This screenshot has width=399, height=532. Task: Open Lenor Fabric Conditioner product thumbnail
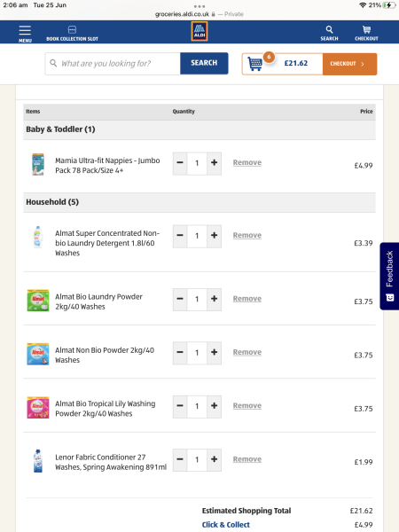38,461
